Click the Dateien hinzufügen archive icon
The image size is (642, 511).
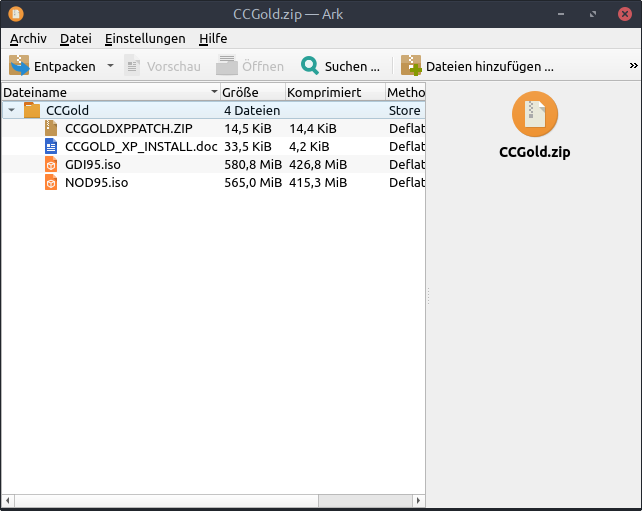coord(411,66)
